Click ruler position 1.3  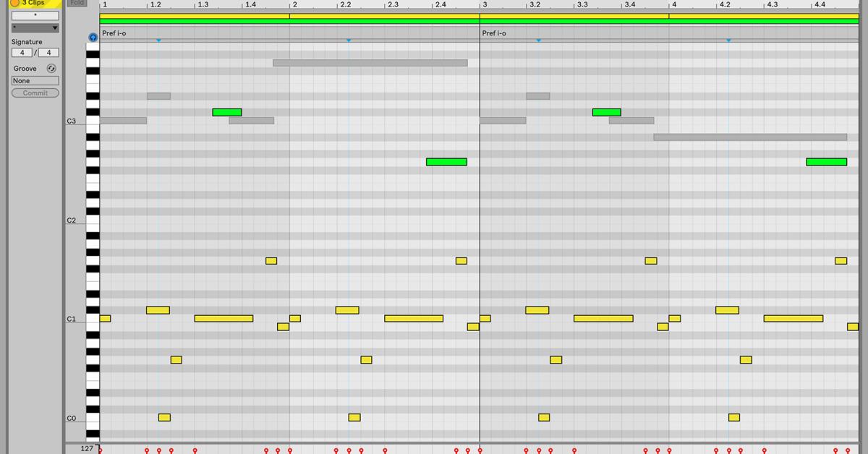(203, 4)
